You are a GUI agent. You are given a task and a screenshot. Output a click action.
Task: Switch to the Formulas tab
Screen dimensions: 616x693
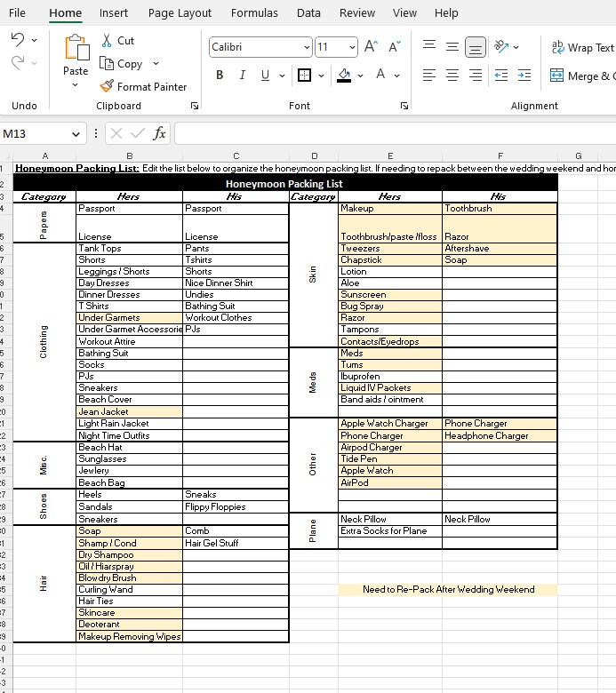coord(254,12)
